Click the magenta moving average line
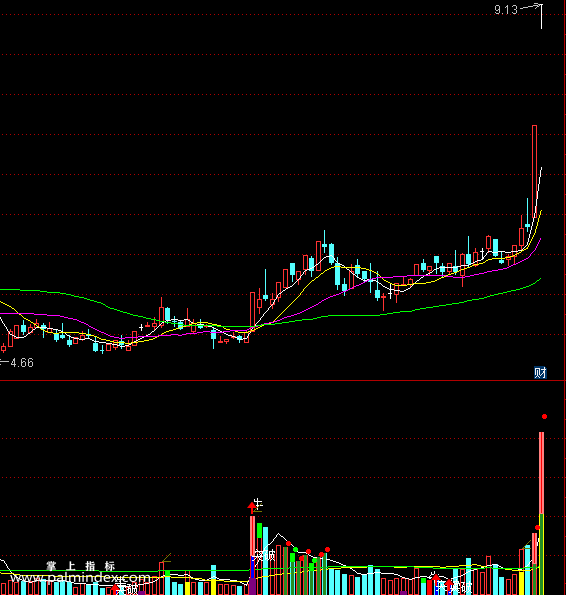Image resolution: width=566 pixels, height=595 pixels. [x=417, y=275]
